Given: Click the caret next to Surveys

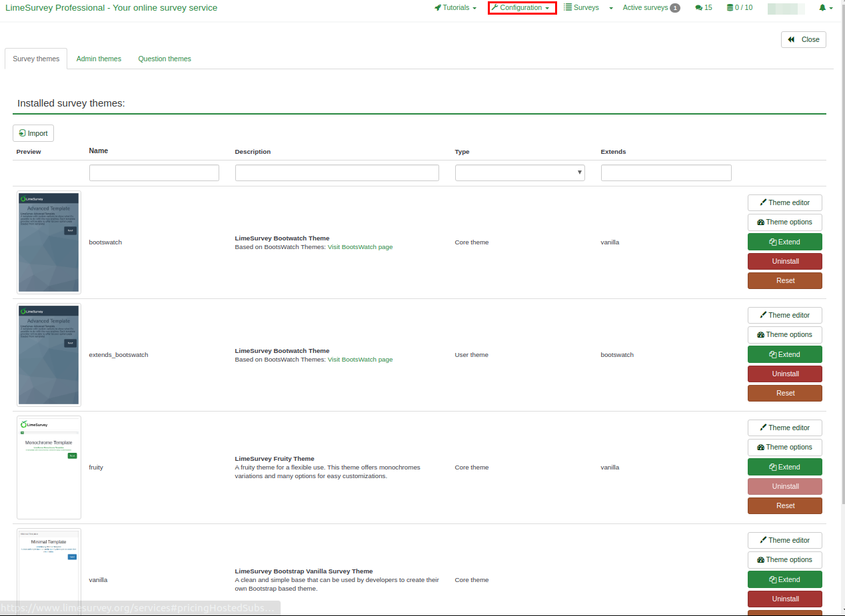Looking at the screenshot, I should (611, 9).
